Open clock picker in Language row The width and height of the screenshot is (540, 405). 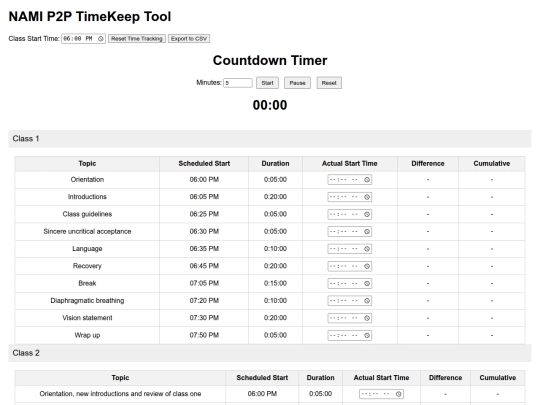tap(367, 249)
